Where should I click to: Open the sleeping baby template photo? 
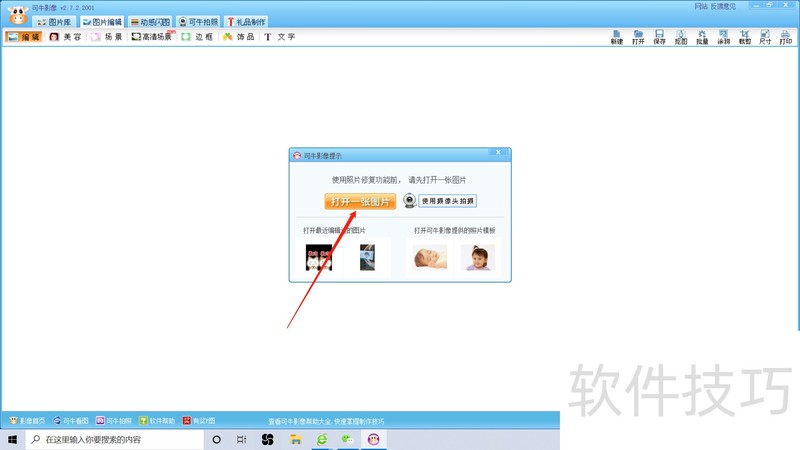[430, 257]
